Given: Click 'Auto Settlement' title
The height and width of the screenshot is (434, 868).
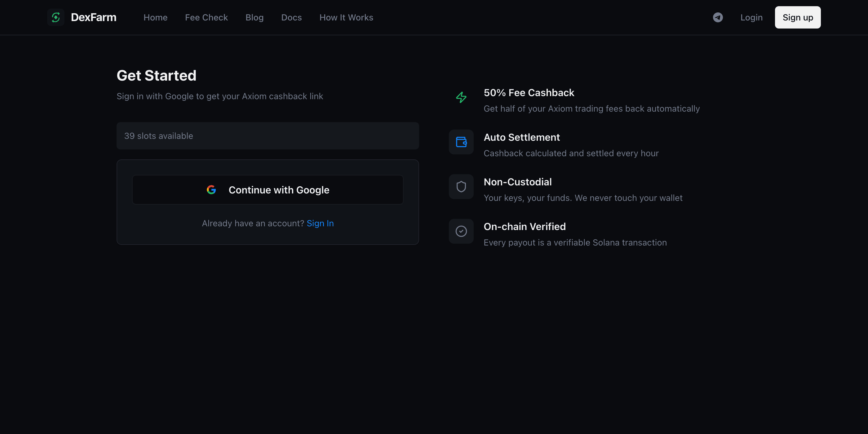Looking at the screenshot, I should tap(522, 137).
